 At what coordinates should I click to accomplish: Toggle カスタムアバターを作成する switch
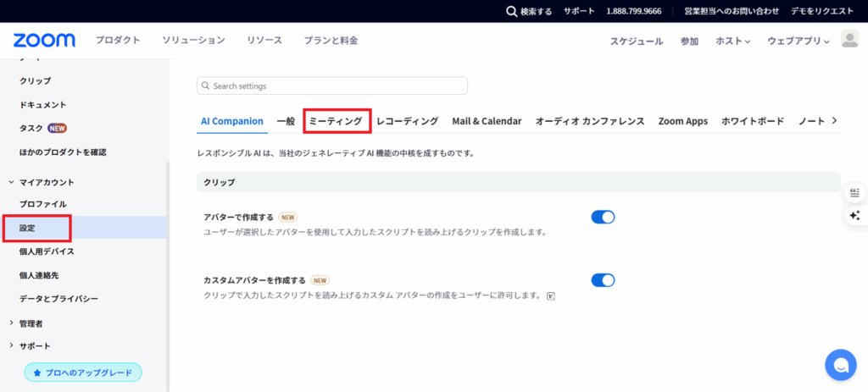point(603,280)
